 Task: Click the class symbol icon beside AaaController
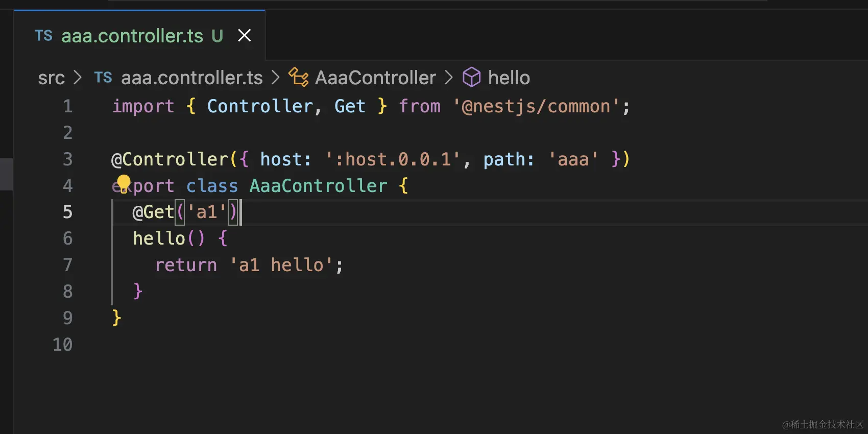click(x=299, y=78)
